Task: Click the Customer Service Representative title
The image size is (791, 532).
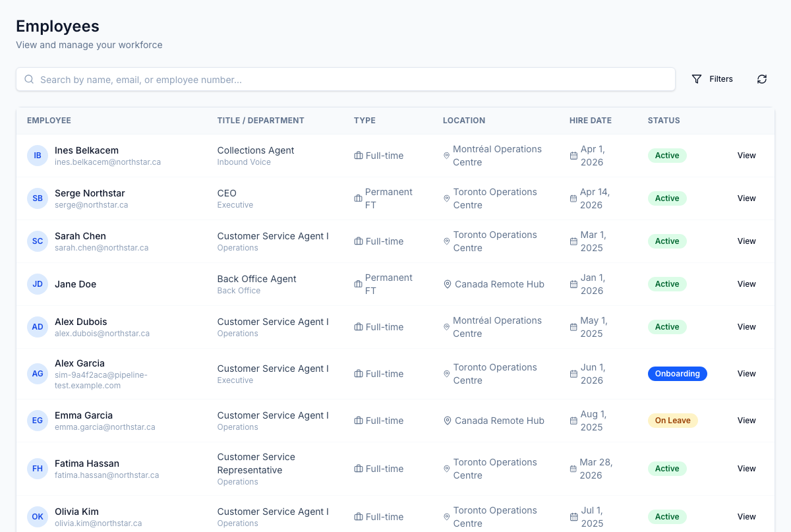Action: click(x=256, y=463)
